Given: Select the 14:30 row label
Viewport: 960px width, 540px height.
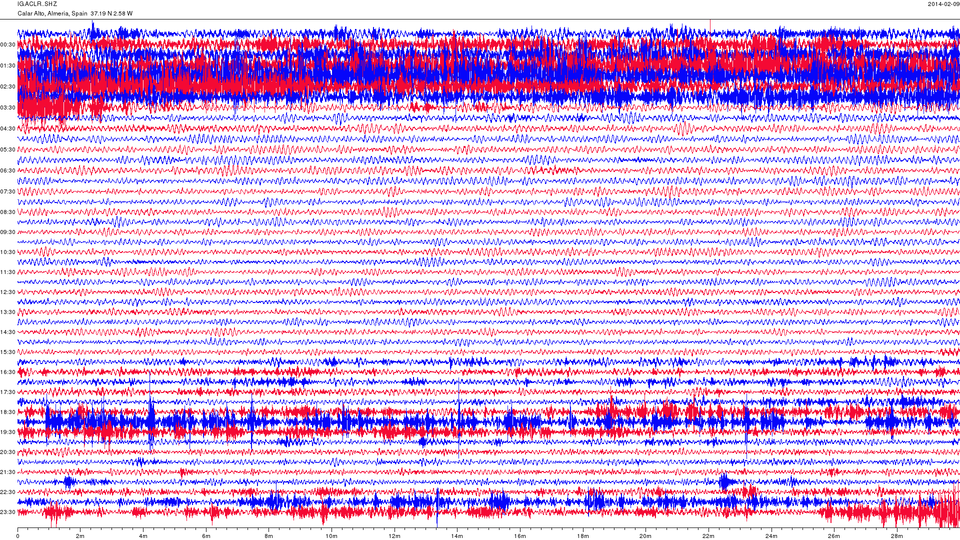Looking at the screenshot, I should [x=8, y=332].
